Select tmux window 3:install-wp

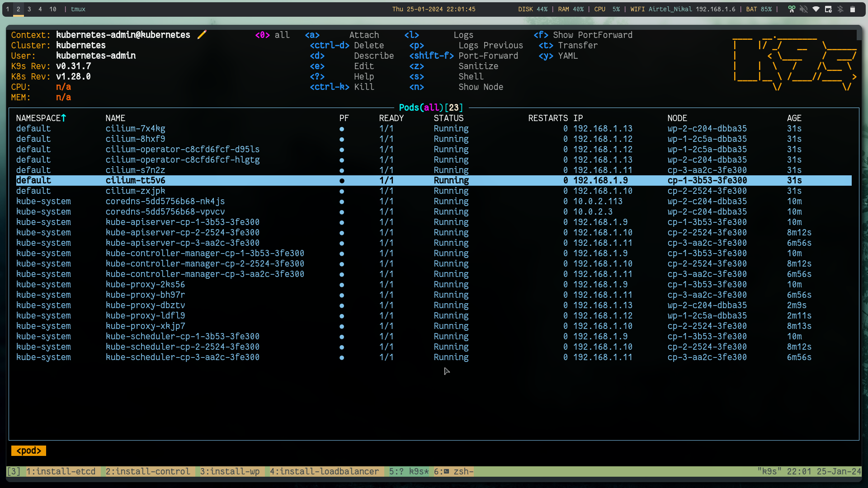coord(230,472)
